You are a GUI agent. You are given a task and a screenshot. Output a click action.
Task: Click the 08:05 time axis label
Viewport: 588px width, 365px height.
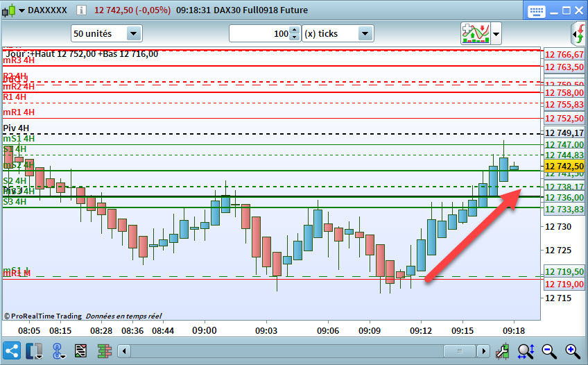pos(29,330)
